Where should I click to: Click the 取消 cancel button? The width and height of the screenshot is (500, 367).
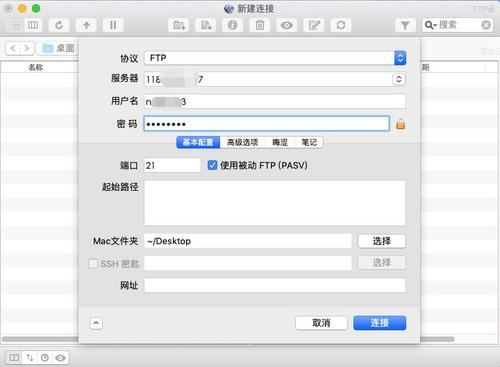321,323
